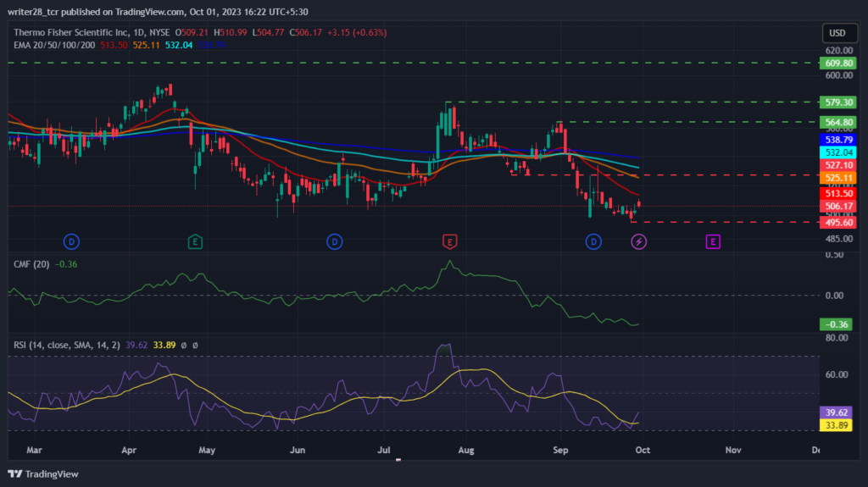Click the 0.00 CMF axis tick
This screenshot has height=487, width=868.
click(834, 296)
